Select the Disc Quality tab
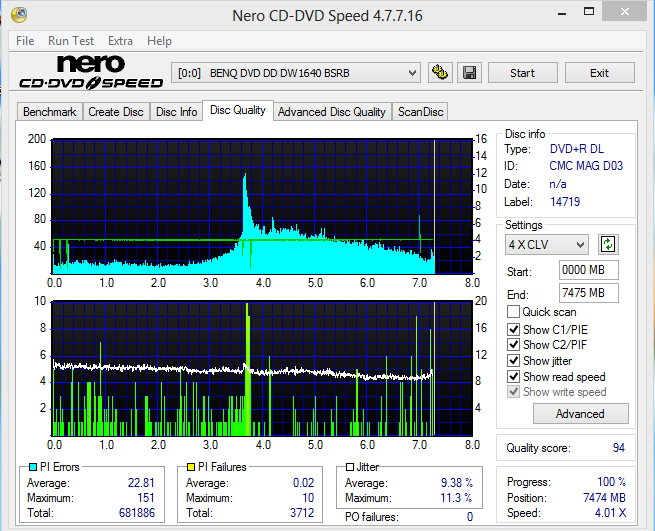Screen dimensions: 655x531 coord(238,110)
